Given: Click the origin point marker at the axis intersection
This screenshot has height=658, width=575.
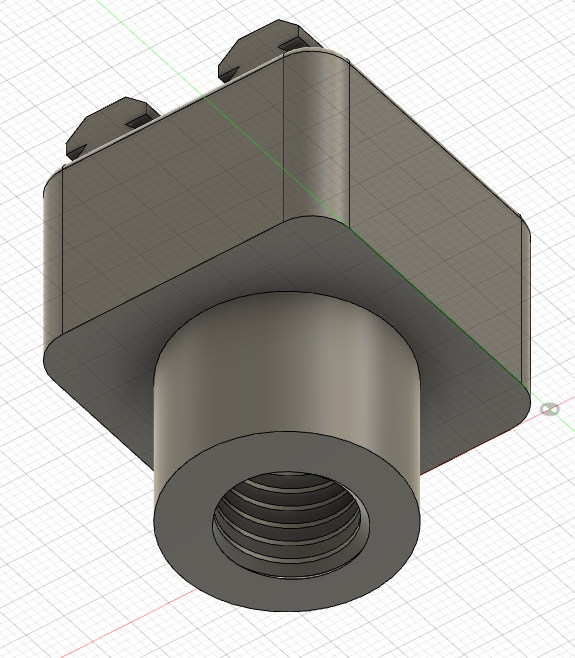Looking at the screenshot, I should (549, 409).
